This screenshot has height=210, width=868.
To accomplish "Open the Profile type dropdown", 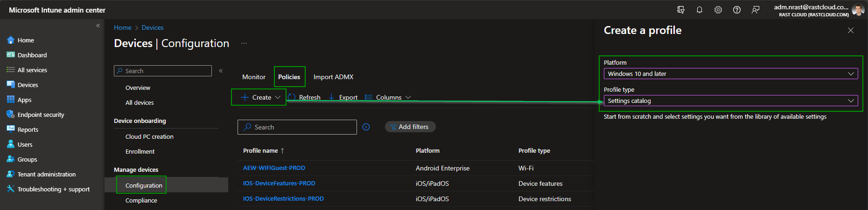I will 730,101.
